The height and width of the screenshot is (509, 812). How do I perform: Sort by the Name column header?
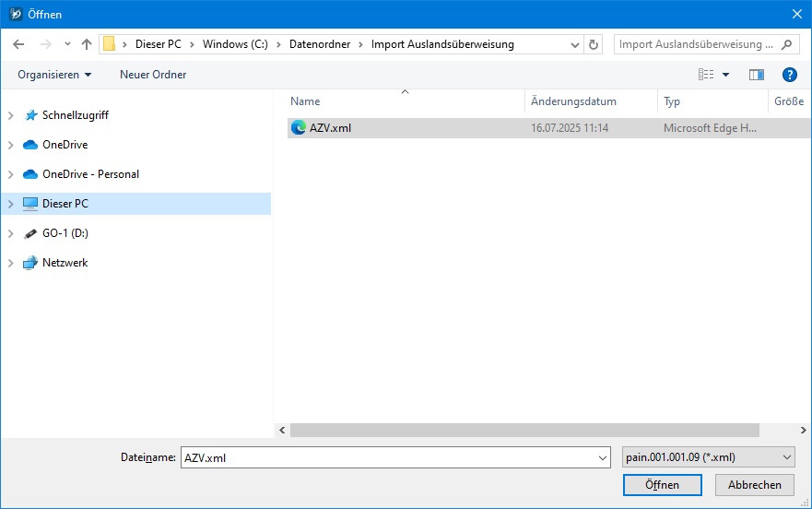click(x=406, y=101)
